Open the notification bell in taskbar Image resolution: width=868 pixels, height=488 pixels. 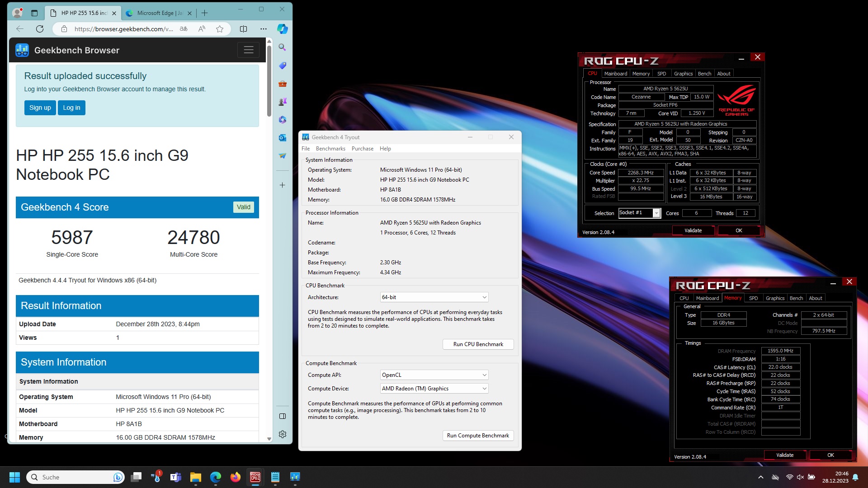click(855, 477)
